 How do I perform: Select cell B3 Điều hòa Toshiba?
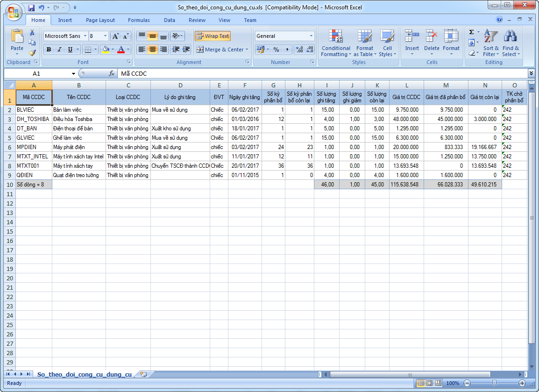click(78, 119)
